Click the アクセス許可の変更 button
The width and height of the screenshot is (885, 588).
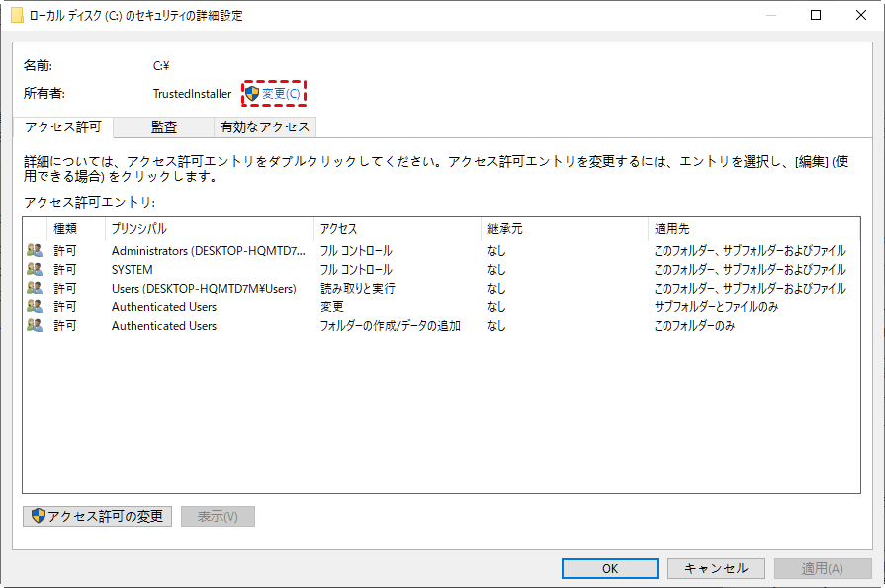click(x=97, y=516)
